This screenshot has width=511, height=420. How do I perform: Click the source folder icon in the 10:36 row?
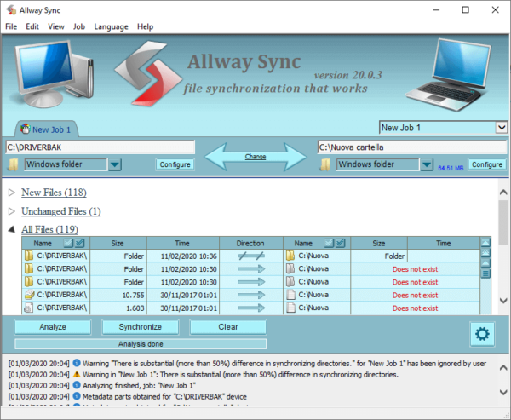29,256
